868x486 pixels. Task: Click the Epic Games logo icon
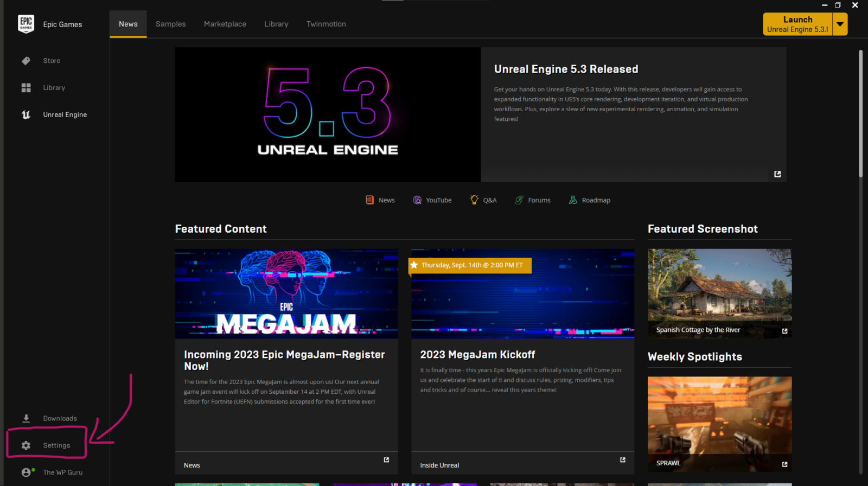click(26, 24)
